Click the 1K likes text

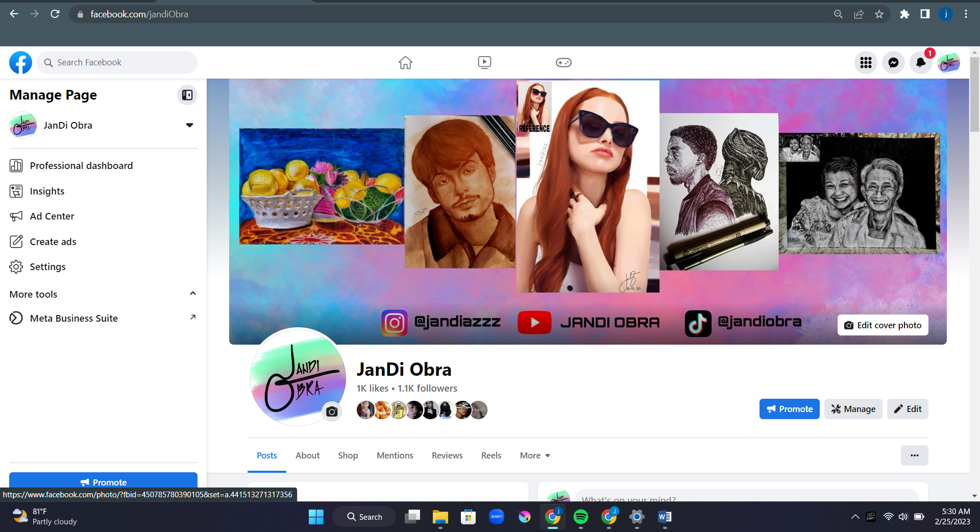pyautogui.click(x=372, y=388)
